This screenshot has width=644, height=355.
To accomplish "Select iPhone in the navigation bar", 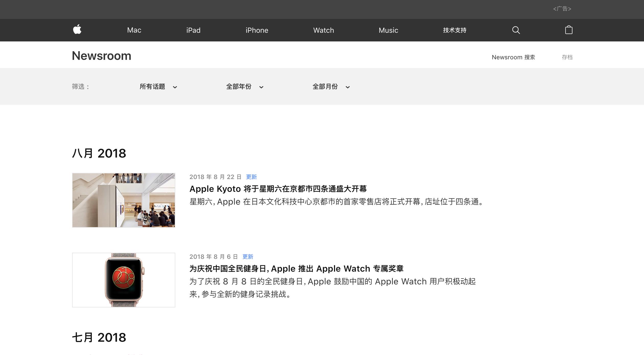I will point(257,30).
